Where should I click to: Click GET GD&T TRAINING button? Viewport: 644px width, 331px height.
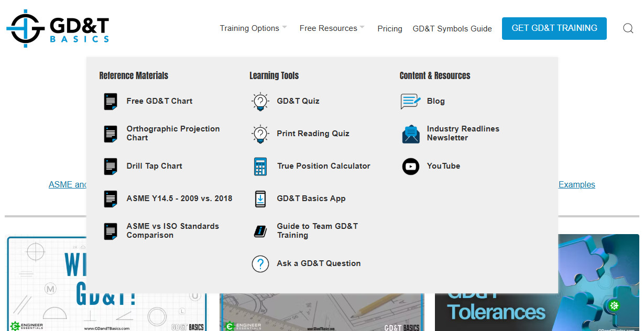(554, 28)
